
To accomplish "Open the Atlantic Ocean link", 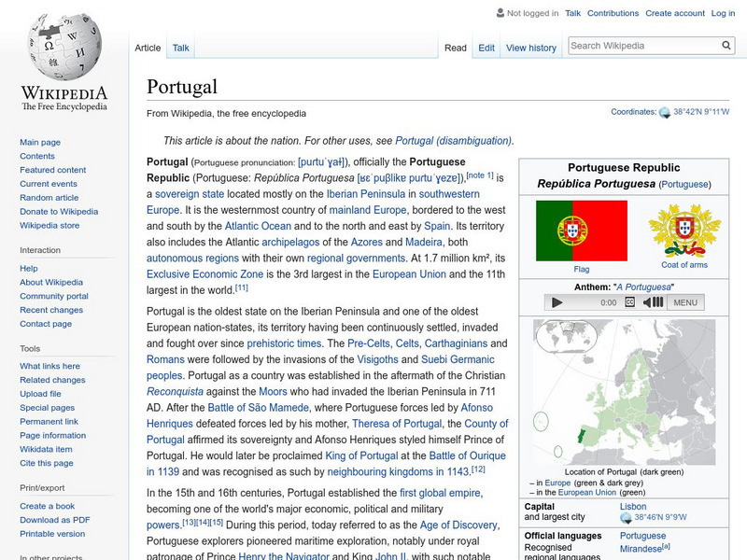I will pos(258,226).
